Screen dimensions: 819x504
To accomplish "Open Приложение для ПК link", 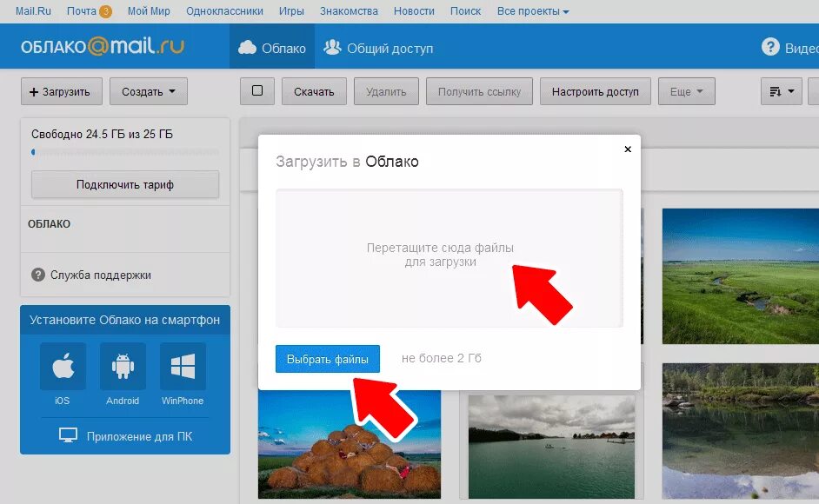I will click(139, 436).
